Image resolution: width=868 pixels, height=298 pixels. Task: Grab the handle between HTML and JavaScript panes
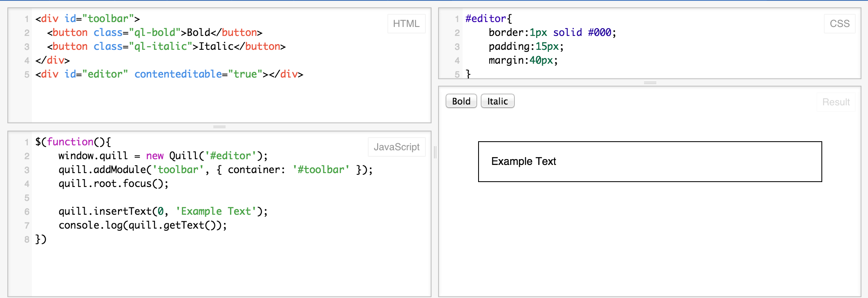tap(219, 127)
